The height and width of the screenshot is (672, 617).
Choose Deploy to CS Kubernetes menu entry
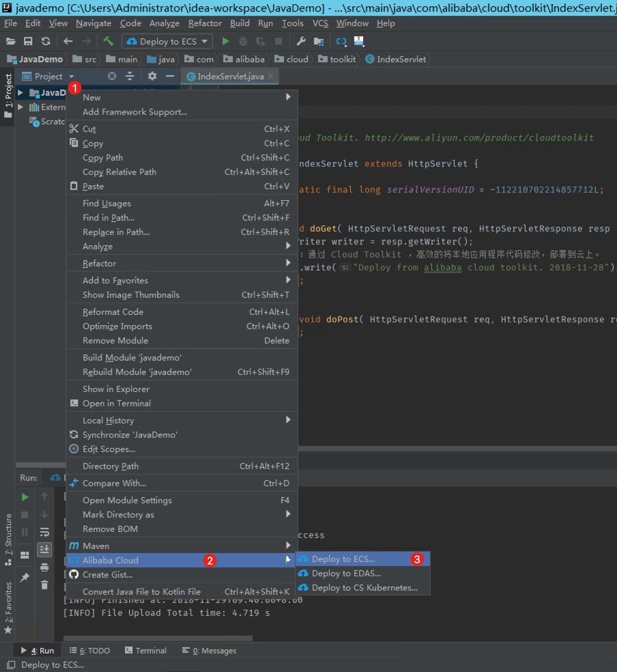tap(364, 588)
